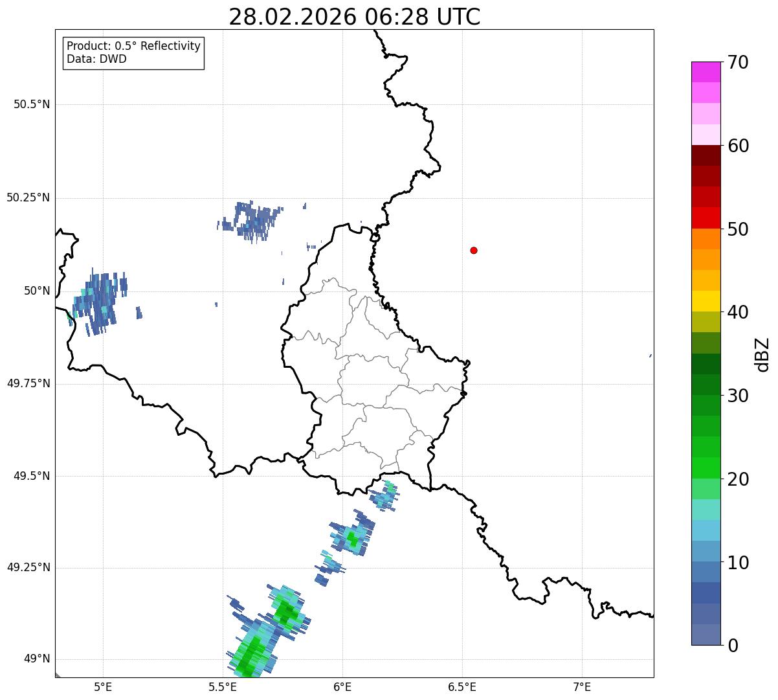Click the 70 tick label on colorbar
This screenshot has width=778, height=700.
click(x=738, y=62)
